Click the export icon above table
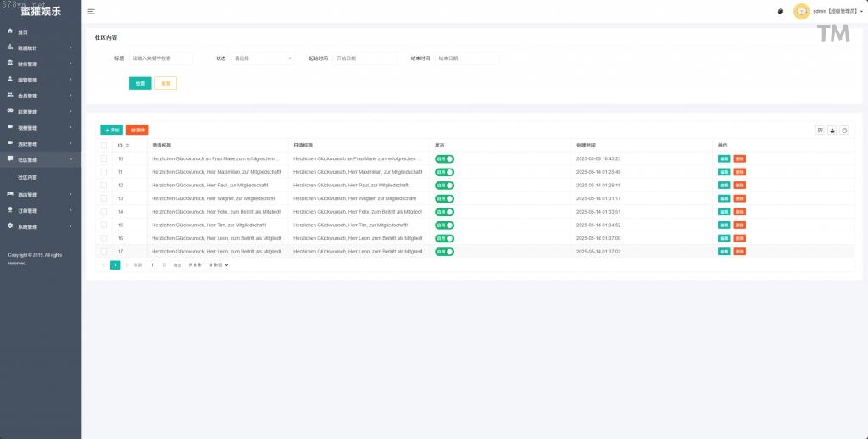Viewport: 868px width, 439px height. (x=832, y=130)
